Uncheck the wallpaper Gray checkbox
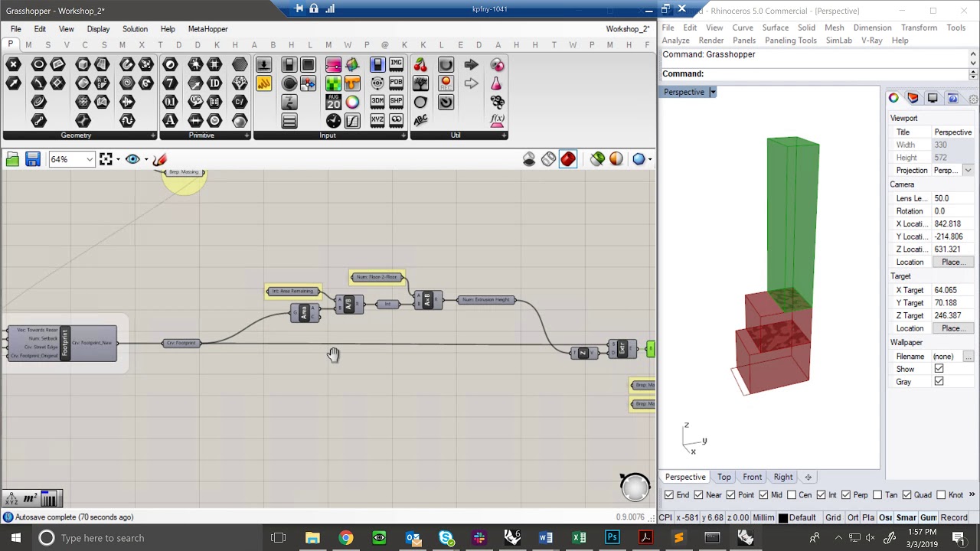Viewport: 980px width, 551px height. [939, 382]
